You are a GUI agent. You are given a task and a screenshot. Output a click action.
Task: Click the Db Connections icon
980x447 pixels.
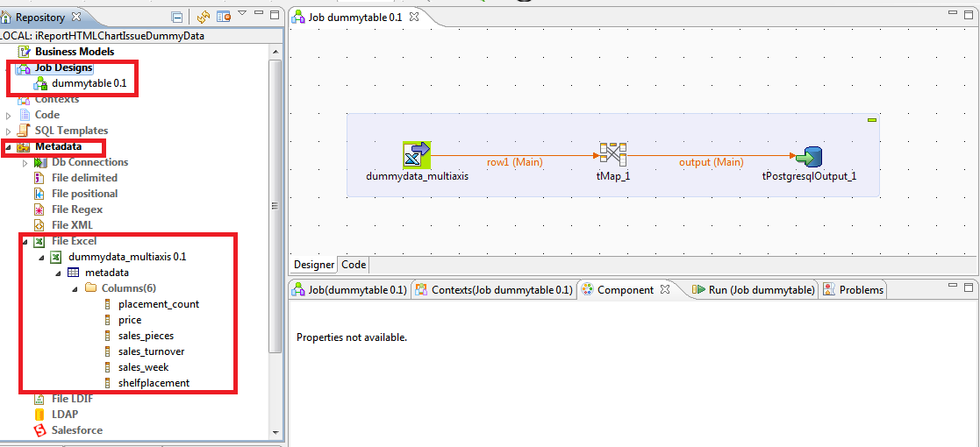pos(40,162)
